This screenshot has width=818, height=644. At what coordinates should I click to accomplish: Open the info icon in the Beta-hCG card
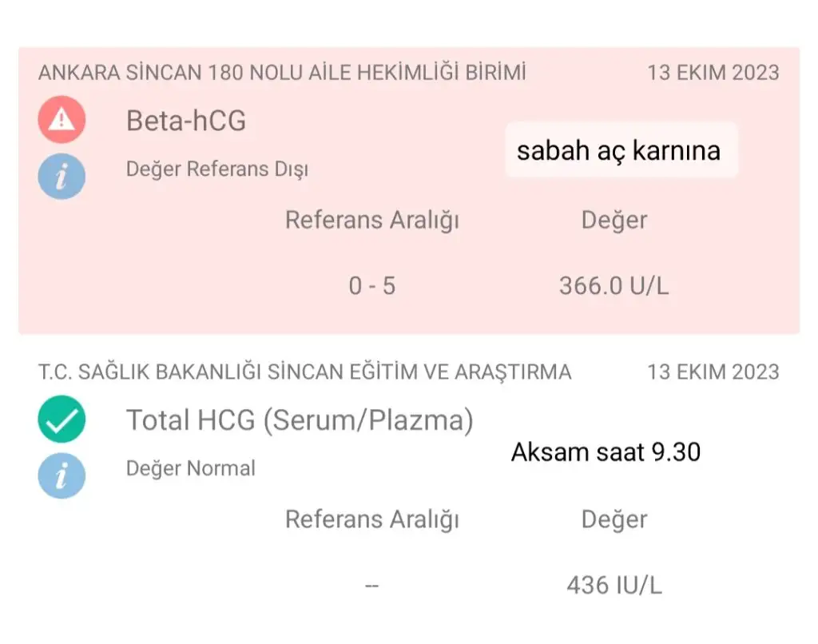[x=62, y=176]
